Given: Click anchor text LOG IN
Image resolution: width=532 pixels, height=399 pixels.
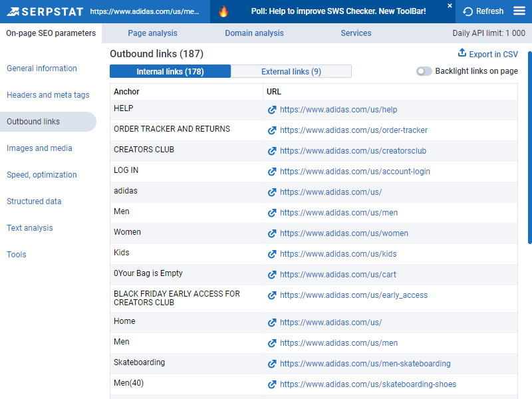Looking at the screenshot, I should coord(126,170).
